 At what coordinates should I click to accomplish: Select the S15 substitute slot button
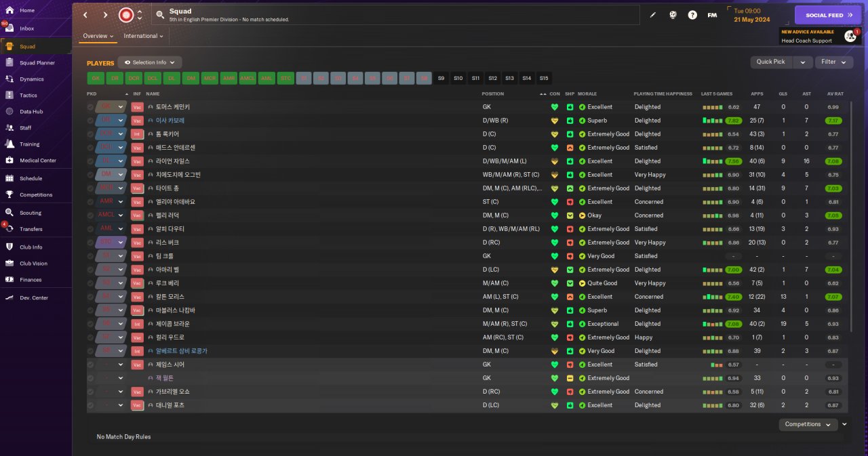point(544,78)
